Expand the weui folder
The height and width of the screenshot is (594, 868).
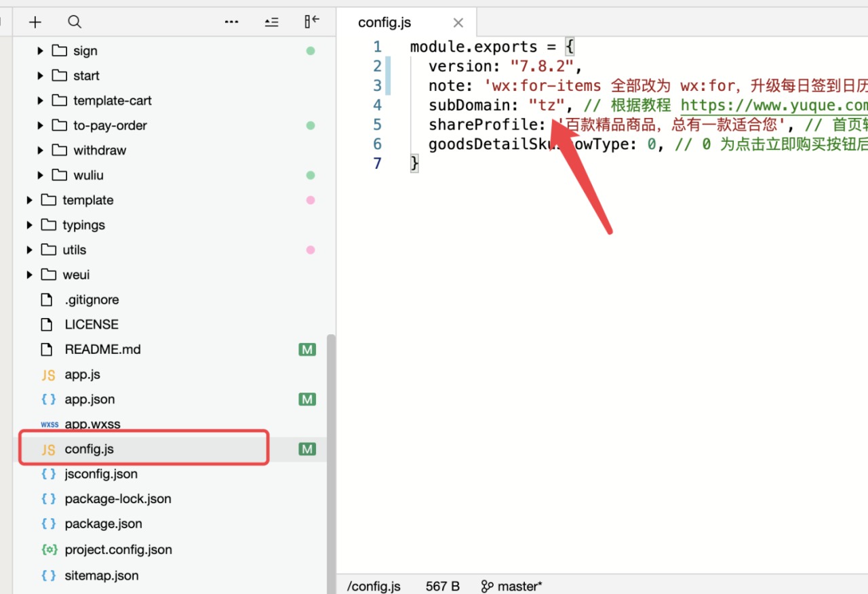pos(30,275)
